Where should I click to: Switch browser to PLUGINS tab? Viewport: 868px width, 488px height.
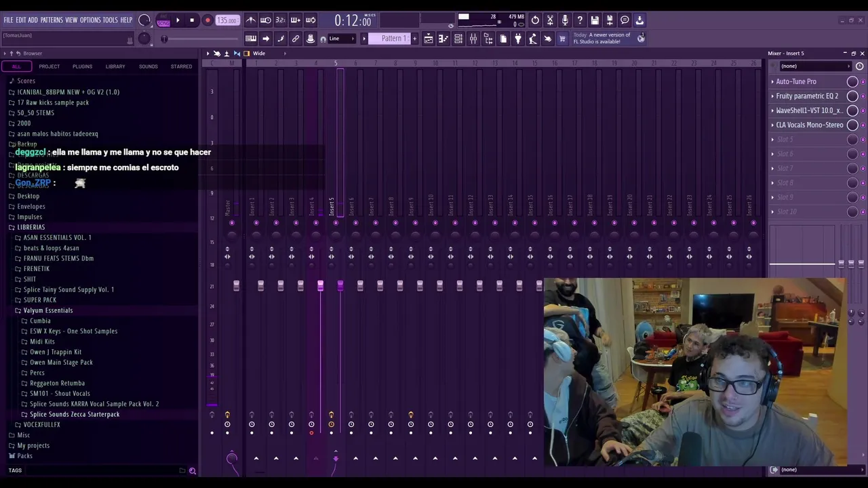pyautogui.click(x=83, y=66)
